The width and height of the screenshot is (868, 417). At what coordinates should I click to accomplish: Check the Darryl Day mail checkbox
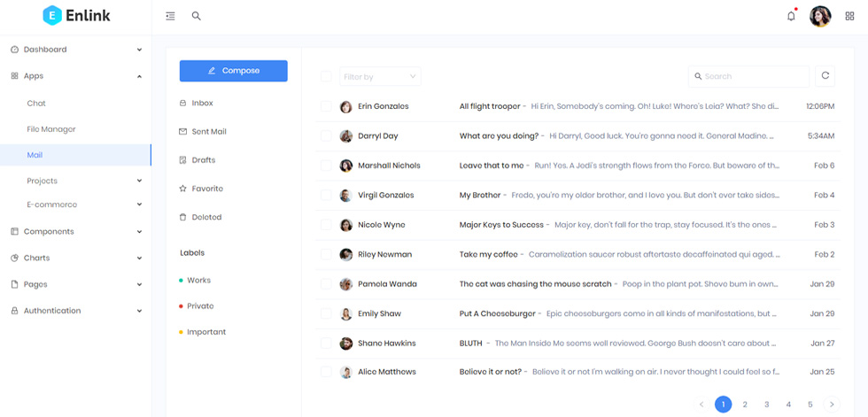tap(326, 136)
